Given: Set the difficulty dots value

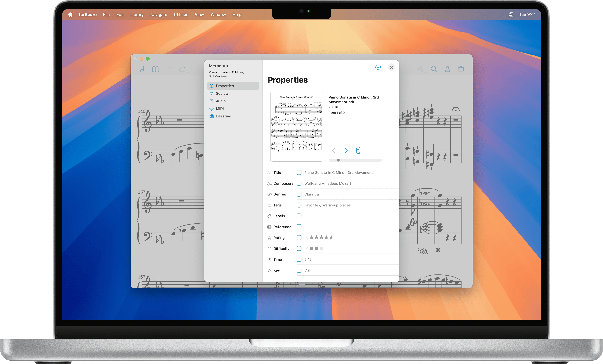Looking at the screenshot, I should point(316,249).
